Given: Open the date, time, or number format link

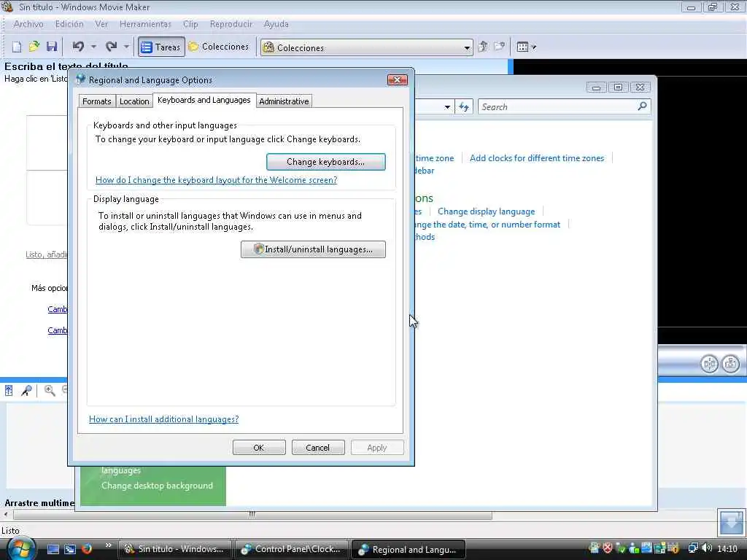Looking at the screenshot, I should click(487, 225).
